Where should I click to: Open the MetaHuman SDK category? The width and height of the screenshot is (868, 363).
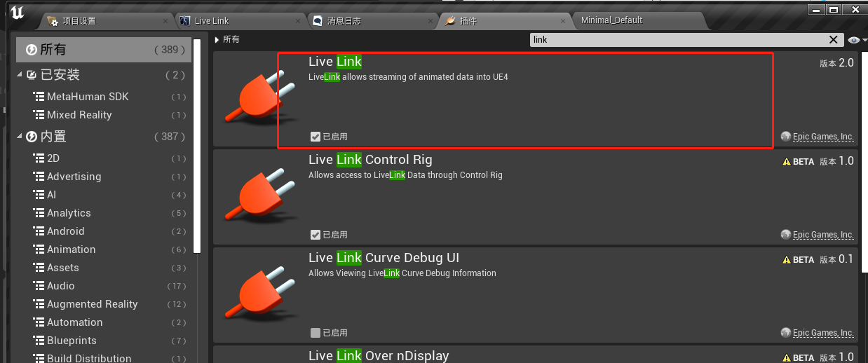[105, 97]
